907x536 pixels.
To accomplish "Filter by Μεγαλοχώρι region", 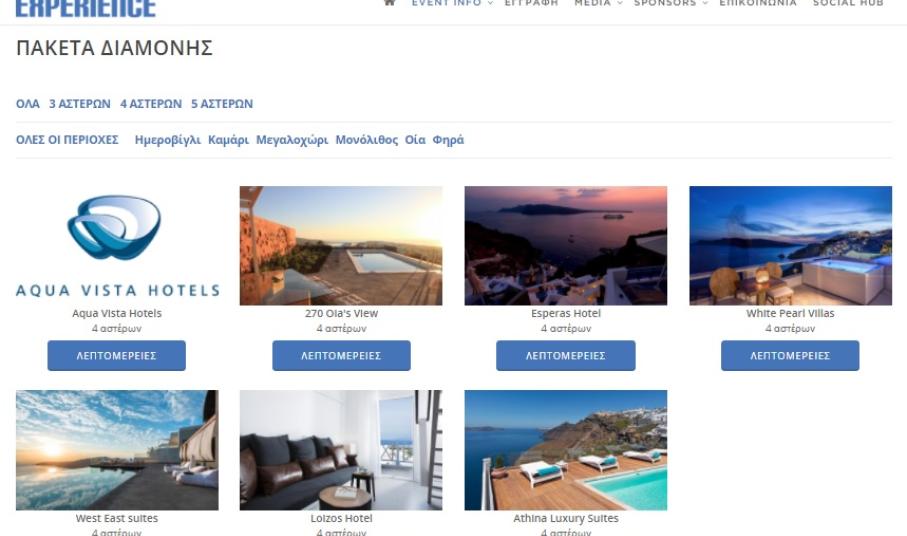I will tap(292, 140).
